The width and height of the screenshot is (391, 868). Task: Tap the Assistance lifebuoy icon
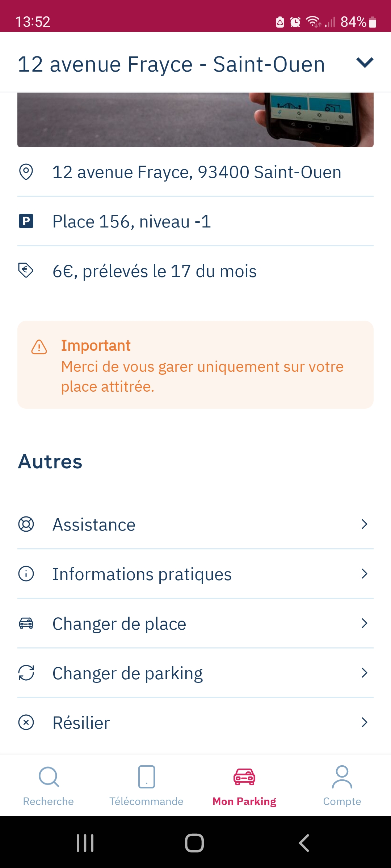tap(26, 524)
